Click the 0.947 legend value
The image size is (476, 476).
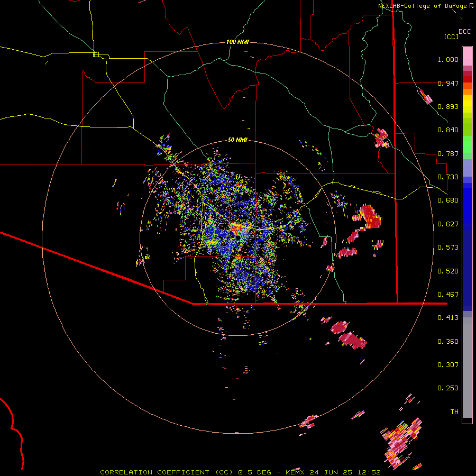point(448,83)
